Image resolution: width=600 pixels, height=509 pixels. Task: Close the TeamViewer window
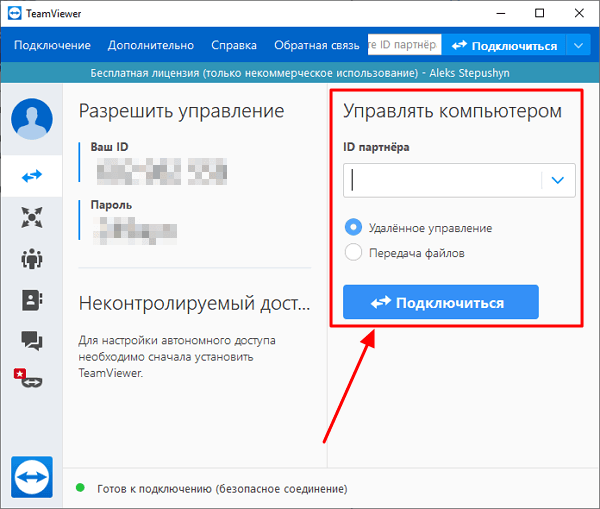pyautogui.click(x=579, y=13)
